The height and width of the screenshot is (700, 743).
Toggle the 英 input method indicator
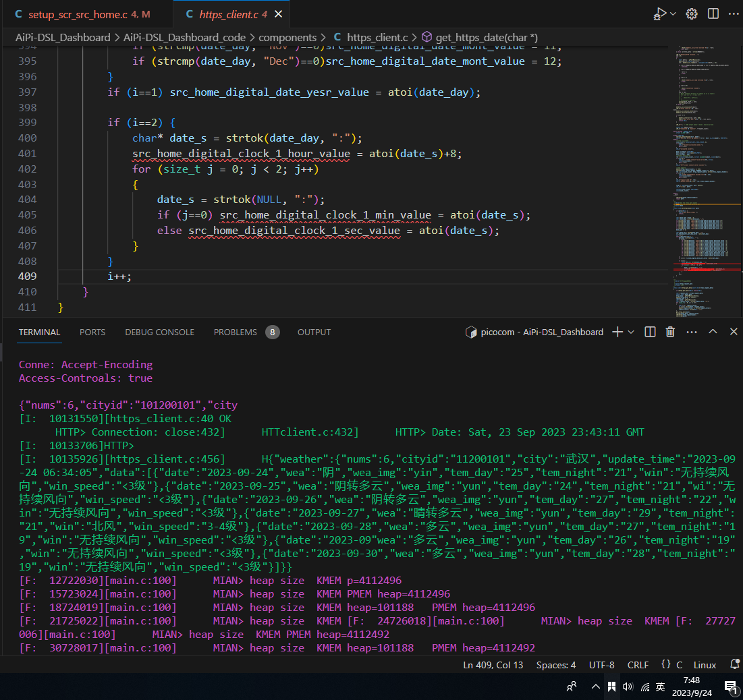(660, 687)
